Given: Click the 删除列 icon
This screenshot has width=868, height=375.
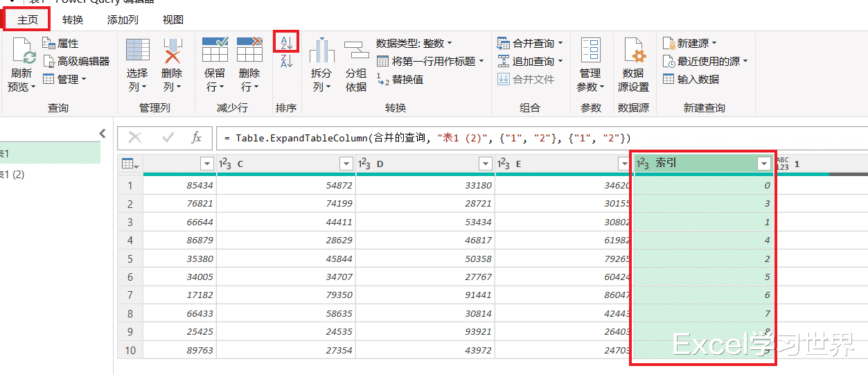Looking at the screenshot, I should pyautogui.click(x=172, y=51).
